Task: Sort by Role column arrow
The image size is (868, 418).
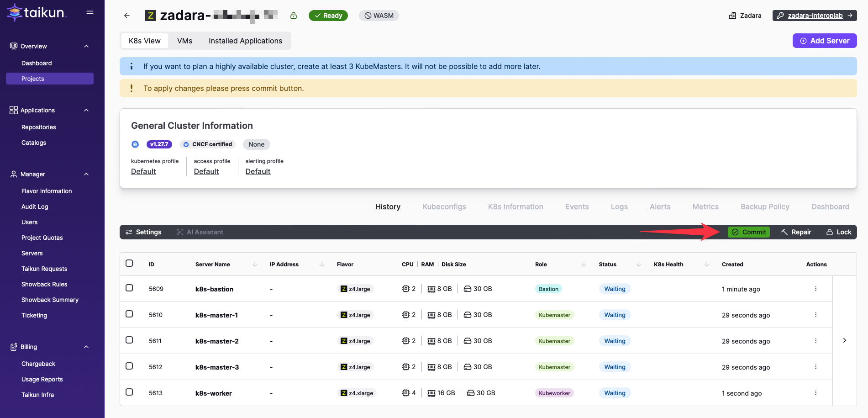Action: pos(584,264)
